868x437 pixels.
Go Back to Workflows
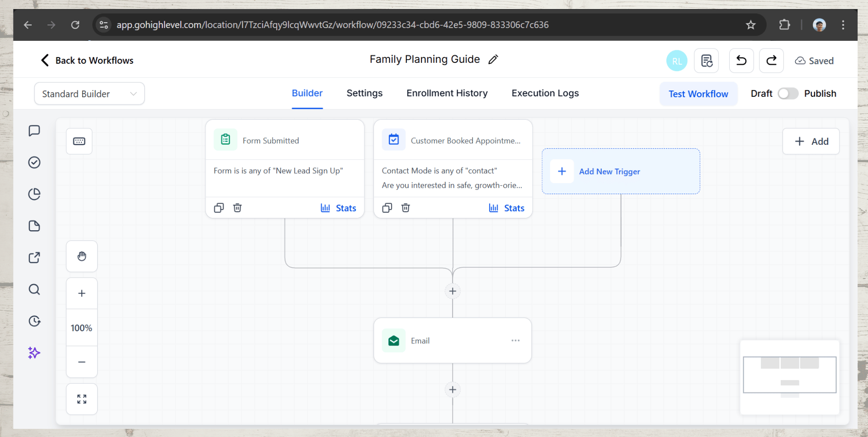click(87, 61)
